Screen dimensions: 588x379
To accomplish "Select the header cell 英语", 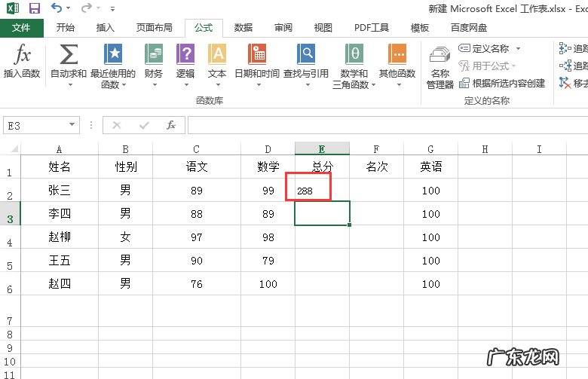I will 431,167.
